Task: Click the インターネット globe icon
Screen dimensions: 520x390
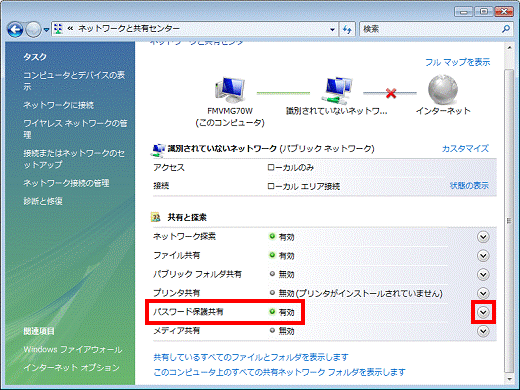Action: pos(443,90)
